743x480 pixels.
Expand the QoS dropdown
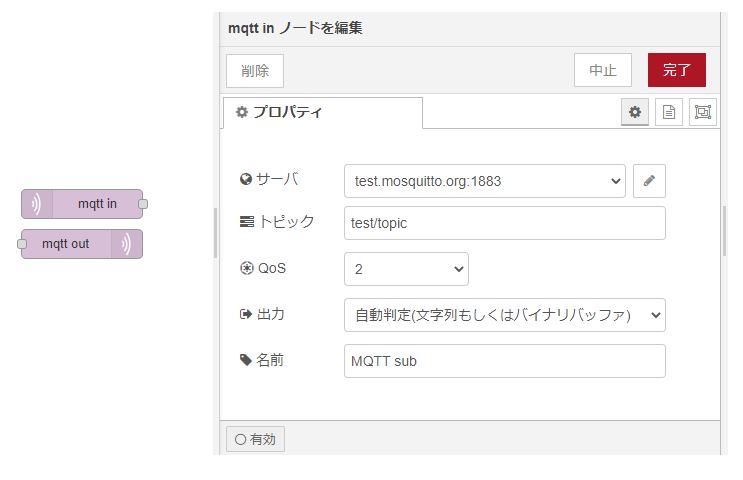406,269
